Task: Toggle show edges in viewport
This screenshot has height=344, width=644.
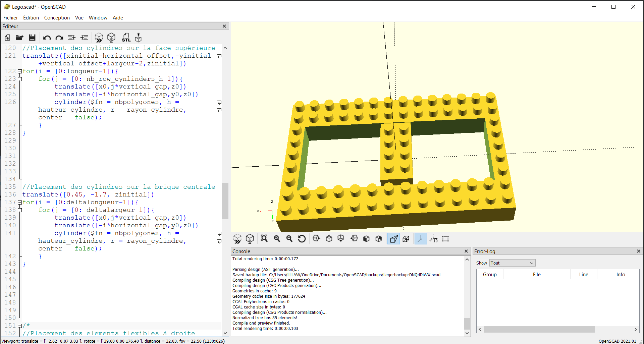Action: (x=445, y=239)
